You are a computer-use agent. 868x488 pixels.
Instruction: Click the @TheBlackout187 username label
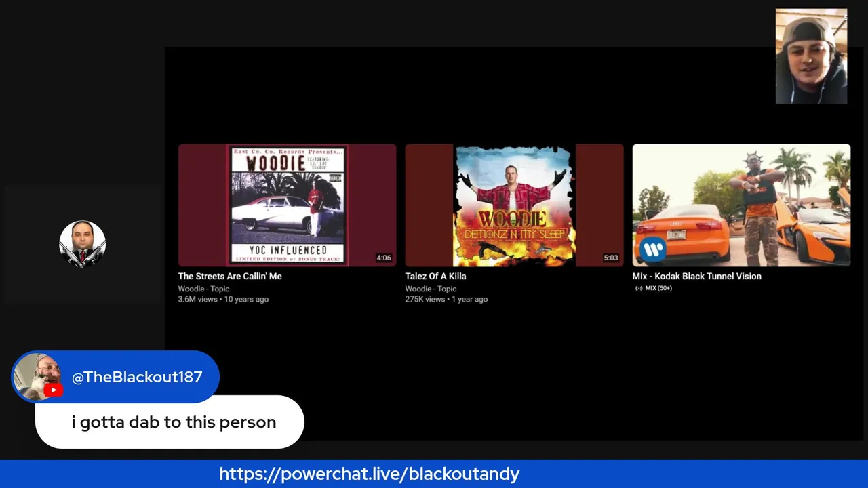click(x=137, y=377)
